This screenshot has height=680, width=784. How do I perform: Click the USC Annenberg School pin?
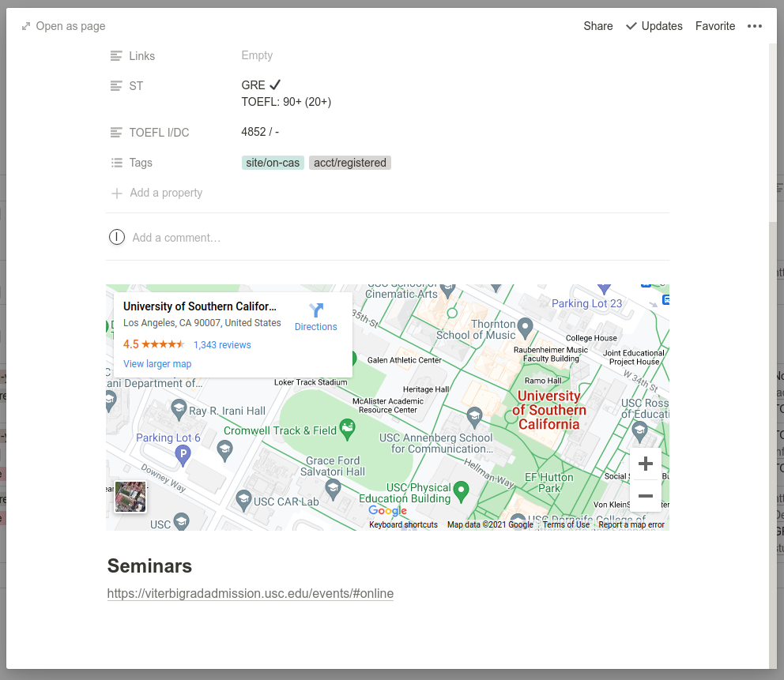(474, 418)
